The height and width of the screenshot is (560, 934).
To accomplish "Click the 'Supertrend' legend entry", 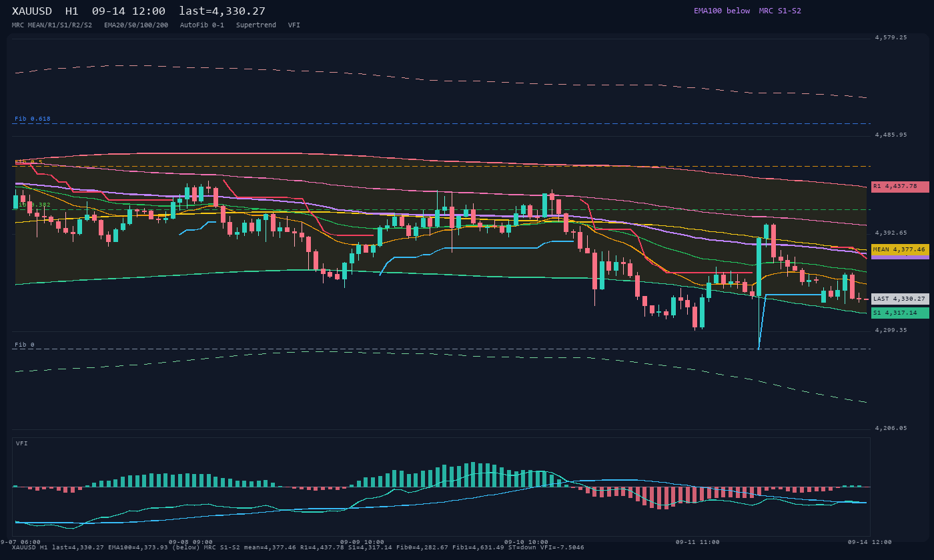I will click(x=256, y=25).
